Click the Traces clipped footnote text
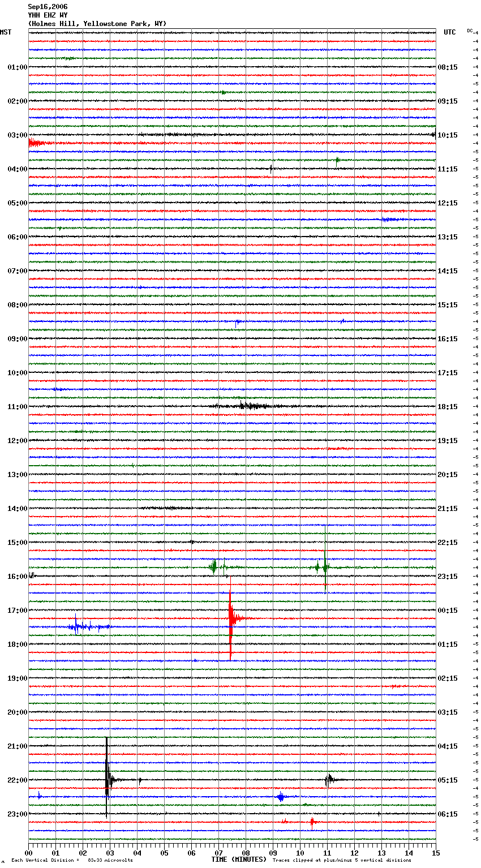The width and height of the screenshot is (481, 868). point(342,860)
